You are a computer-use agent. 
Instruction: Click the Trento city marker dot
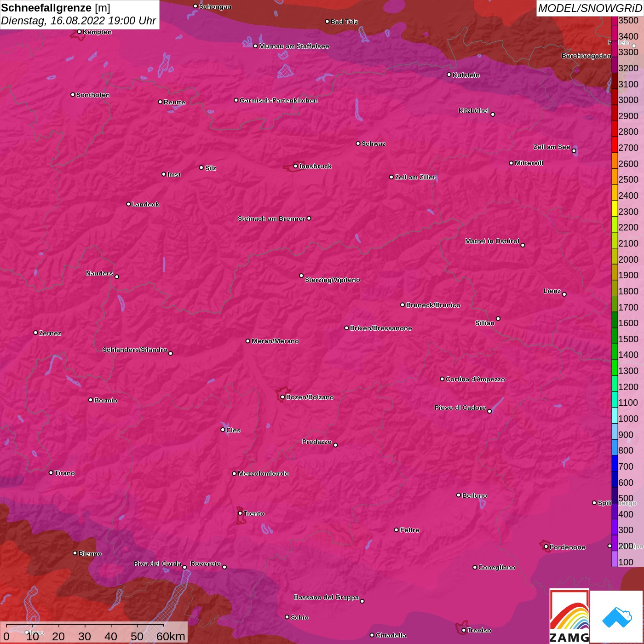coord(240,513)
